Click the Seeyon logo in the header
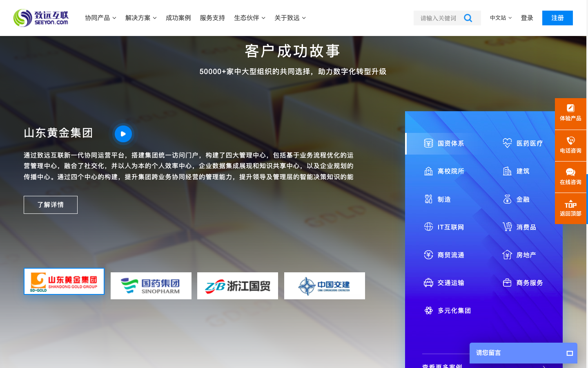The width and height of the screenshot is (588, 368). 41,18
